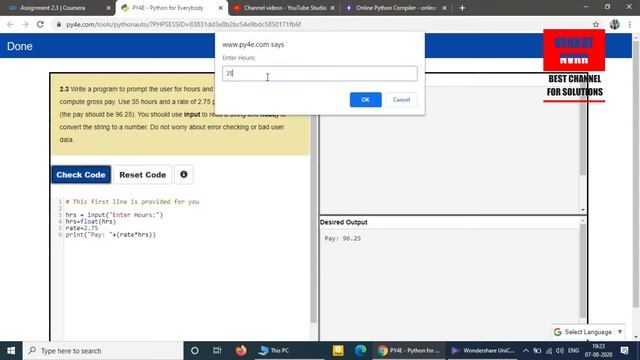Open the Windows Start menu
The height and width of the screenshot is (360, 640).
[x=11, y=351]
